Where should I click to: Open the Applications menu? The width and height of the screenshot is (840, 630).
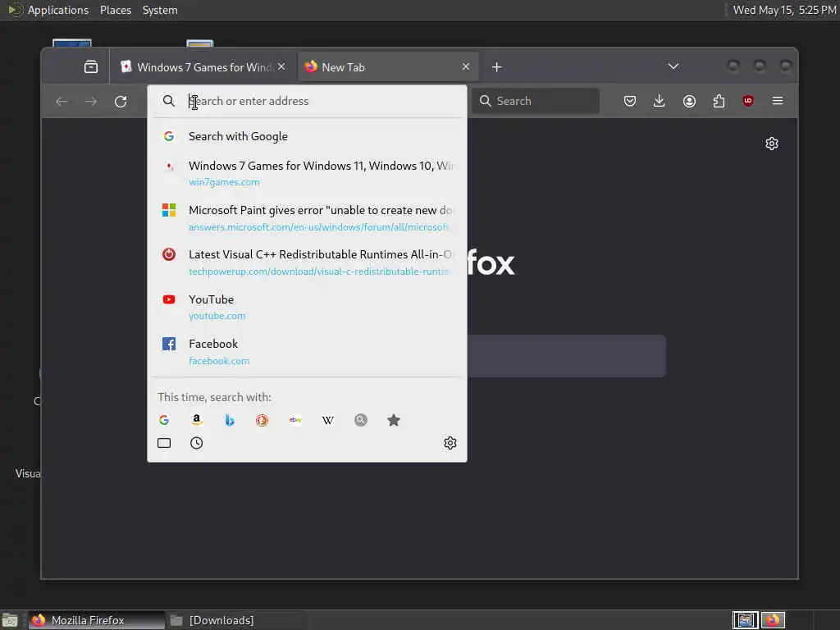coord(58,10)
